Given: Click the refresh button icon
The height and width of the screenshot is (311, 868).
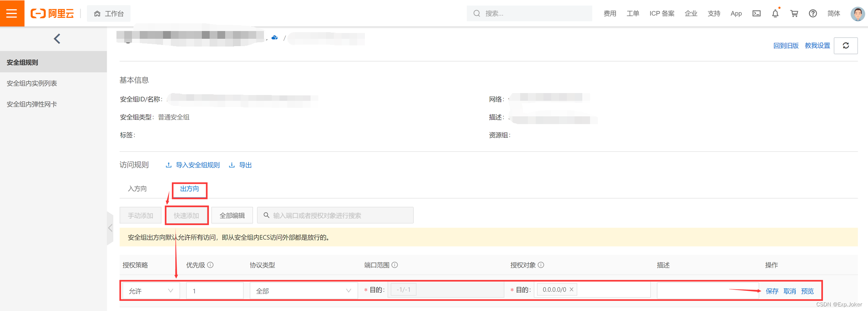Looking at the screenshot, I should tap(845, 46).
